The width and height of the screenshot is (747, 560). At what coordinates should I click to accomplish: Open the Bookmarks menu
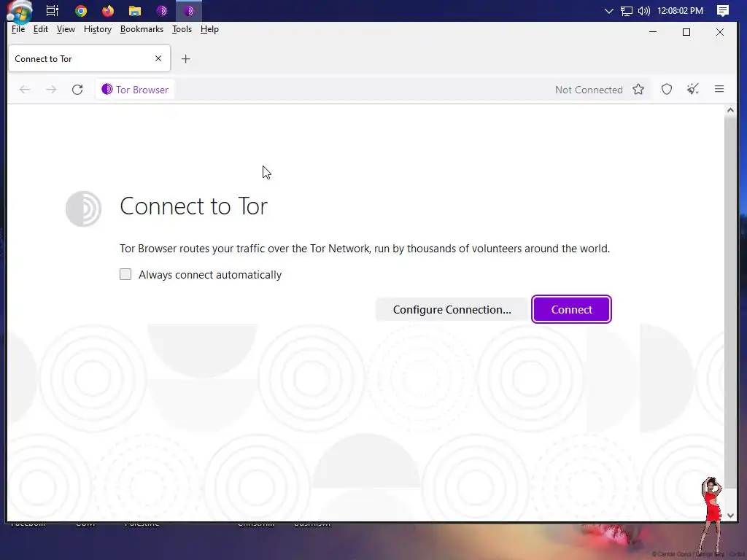pos(142,29)
